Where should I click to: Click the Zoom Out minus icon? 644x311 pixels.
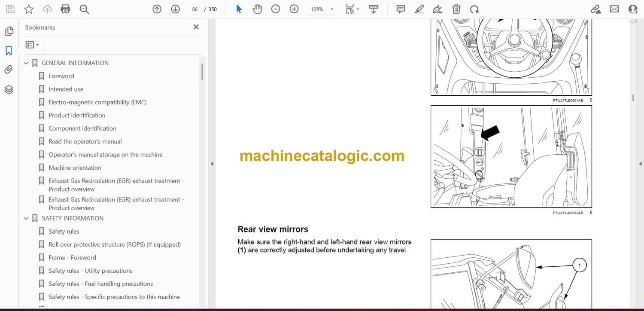(x=276, y=9)
